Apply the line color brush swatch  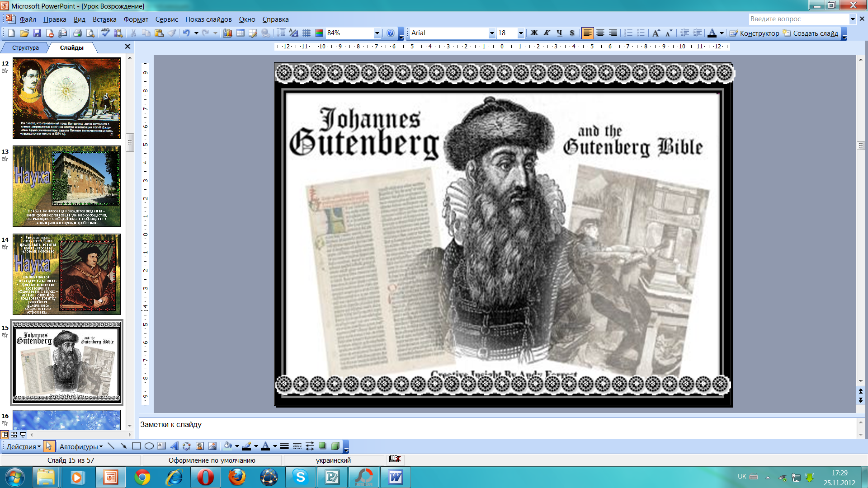click(x=246, y=446)
